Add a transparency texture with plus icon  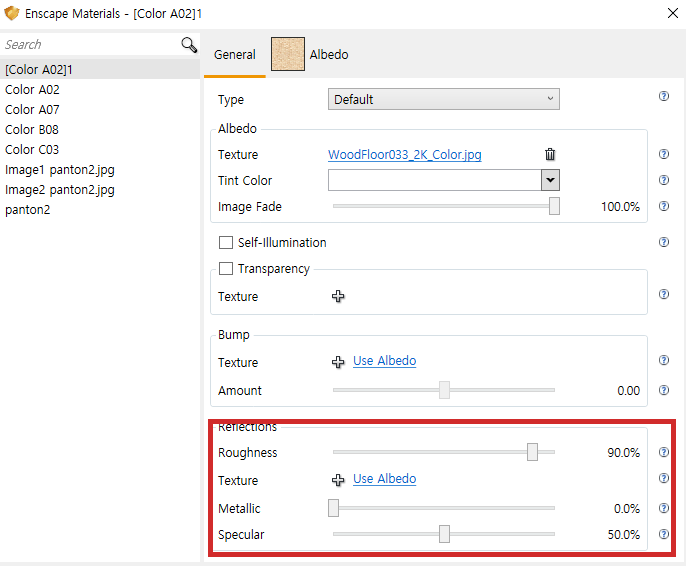[338, 297]
